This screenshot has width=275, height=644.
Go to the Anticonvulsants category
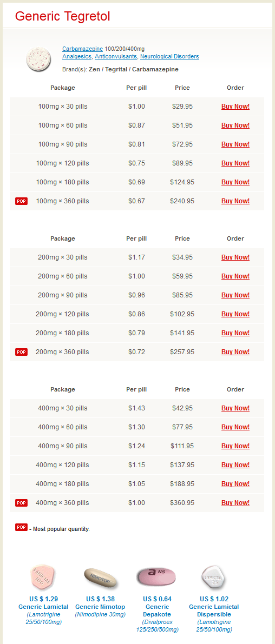tap(116, 56)
